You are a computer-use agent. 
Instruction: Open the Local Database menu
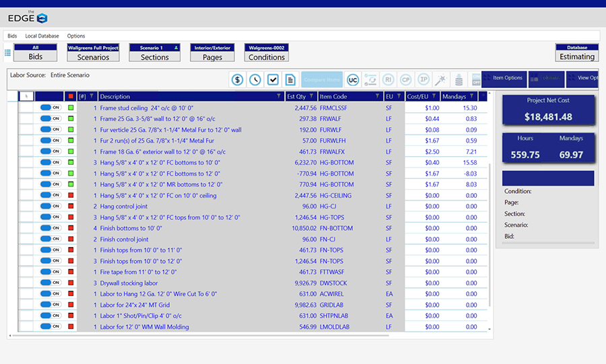pos(42,36)
